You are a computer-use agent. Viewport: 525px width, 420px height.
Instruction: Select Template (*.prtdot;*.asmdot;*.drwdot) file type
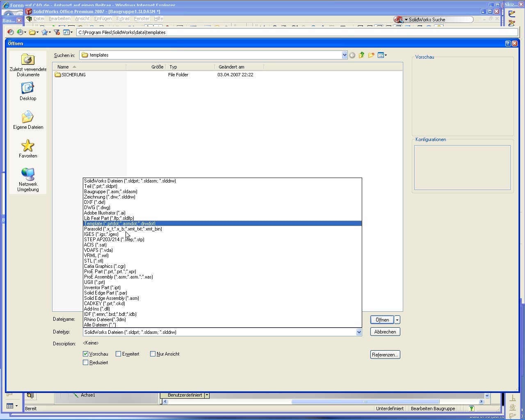pyautogui.click(x=222, y=224)
